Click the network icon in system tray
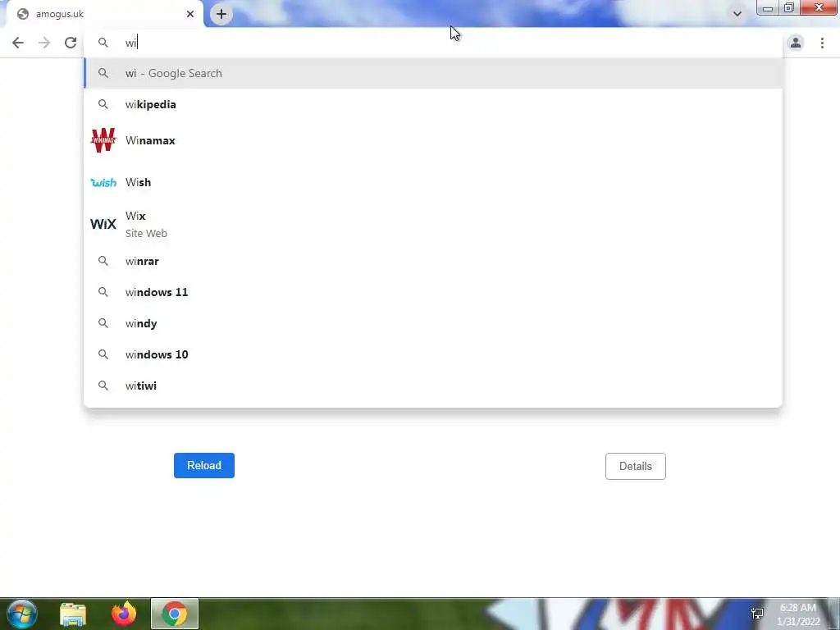 757,614
